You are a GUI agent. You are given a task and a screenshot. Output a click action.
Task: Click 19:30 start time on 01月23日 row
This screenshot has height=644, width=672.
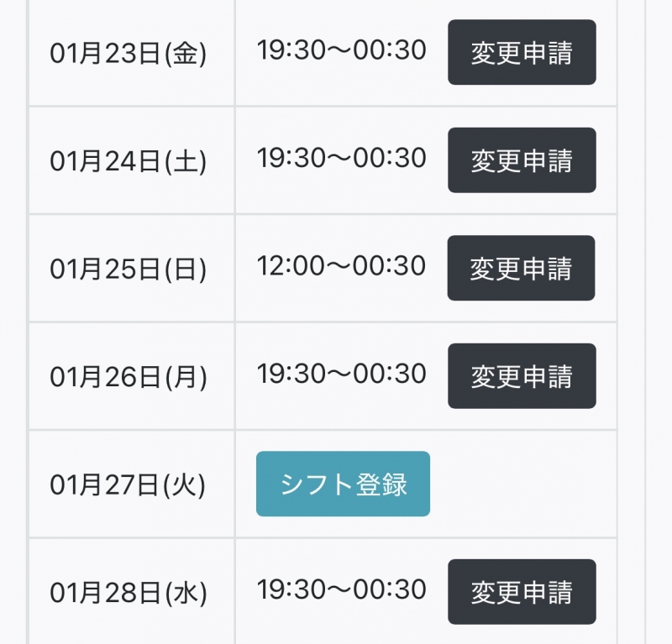pos(284,50)
